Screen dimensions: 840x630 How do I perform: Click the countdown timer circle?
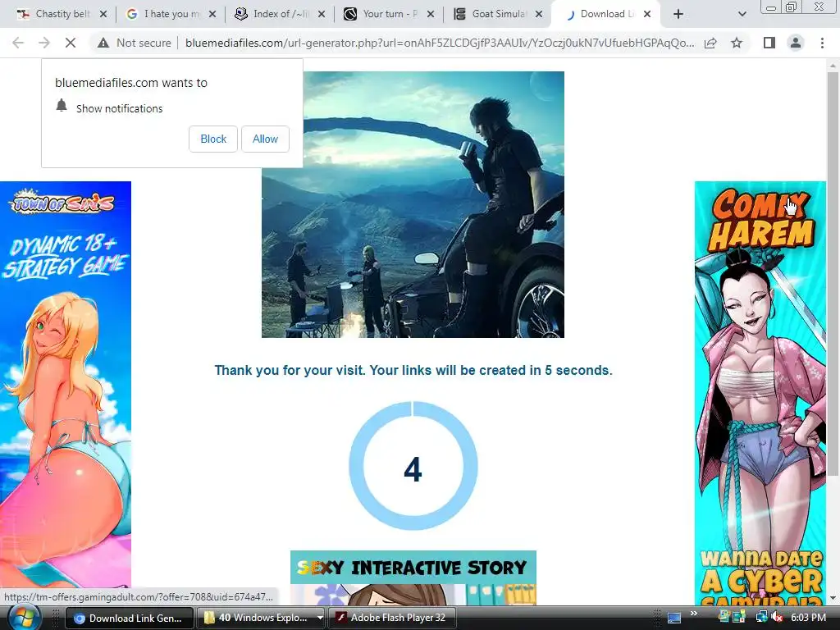(x=413, y=466)
